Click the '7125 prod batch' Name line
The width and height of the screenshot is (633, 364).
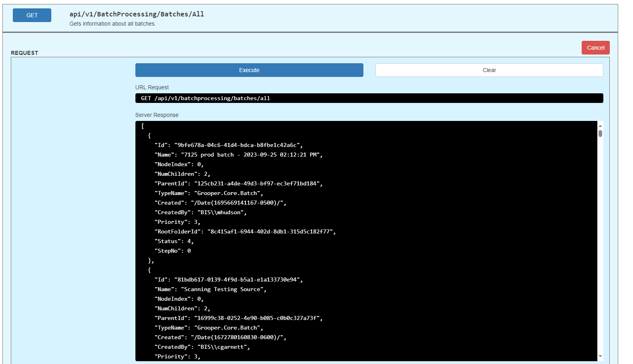point(238,155)
